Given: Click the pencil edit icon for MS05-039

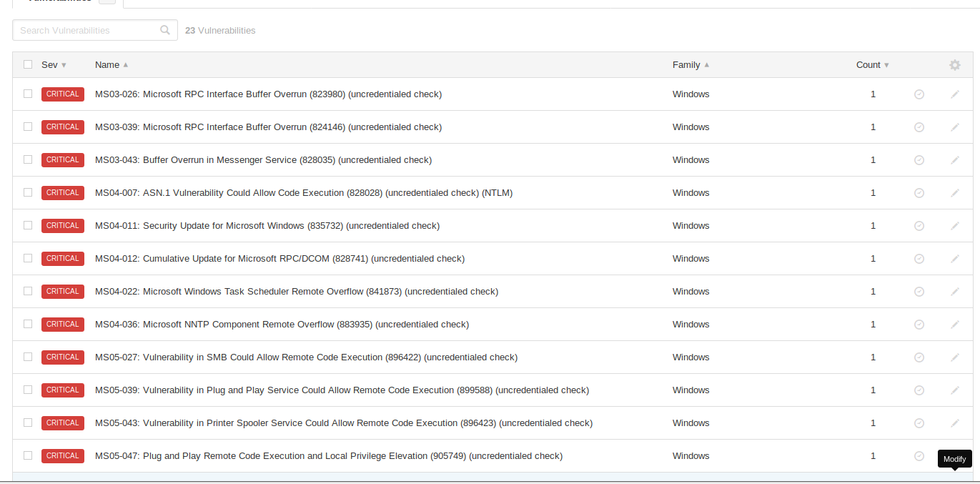Looking at the screenshot, I should coord(955,390).
